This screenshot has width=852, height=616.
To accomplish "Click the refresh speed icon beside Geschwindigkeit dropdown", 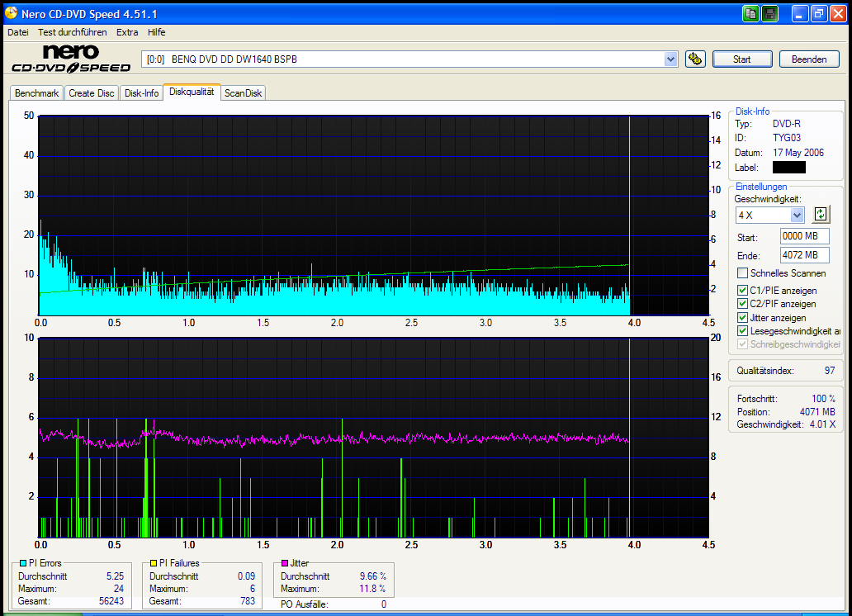I will [x=821, y=214].
